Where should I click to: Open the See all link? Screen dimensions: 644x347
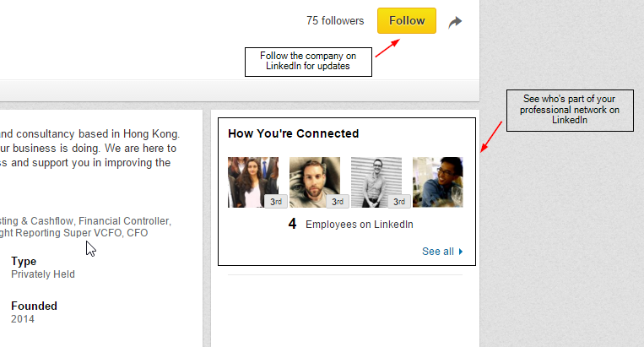tap(437, 252)
